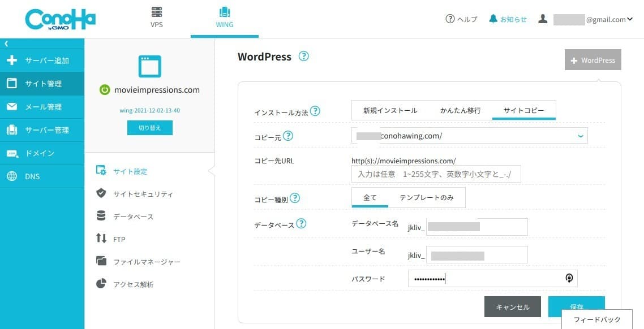Click the サイト管理 window icon
Image resolution: width=644 pixels, height=329 pixels.
(12, 84)
